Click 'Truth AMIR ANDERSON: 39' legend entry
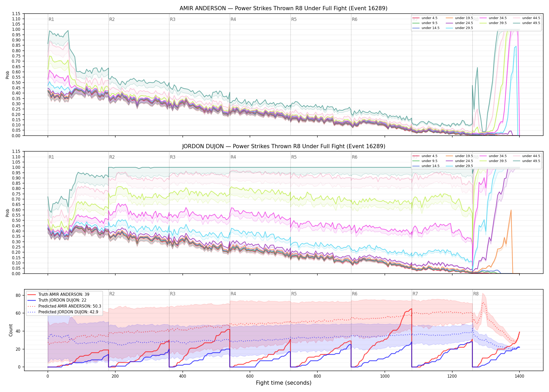This screenshot has height=392, width=549. (x=58, y=294)
